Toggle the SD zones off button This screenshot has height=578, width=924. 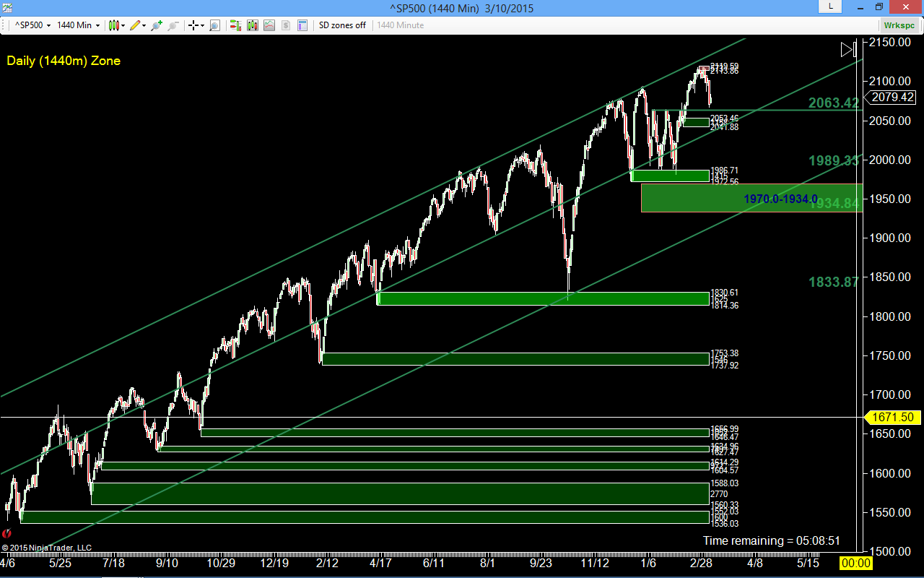coord(342,25)
